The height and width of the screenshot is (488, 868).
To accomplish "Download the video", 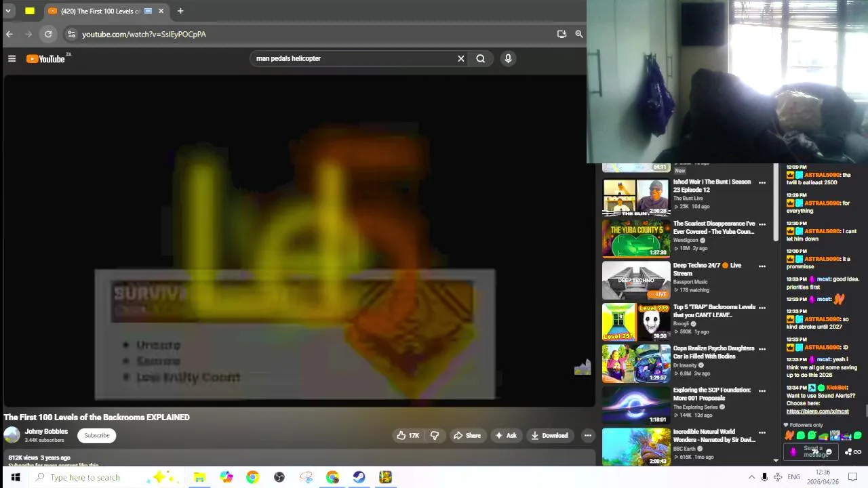I will click(x=549, y=436).
